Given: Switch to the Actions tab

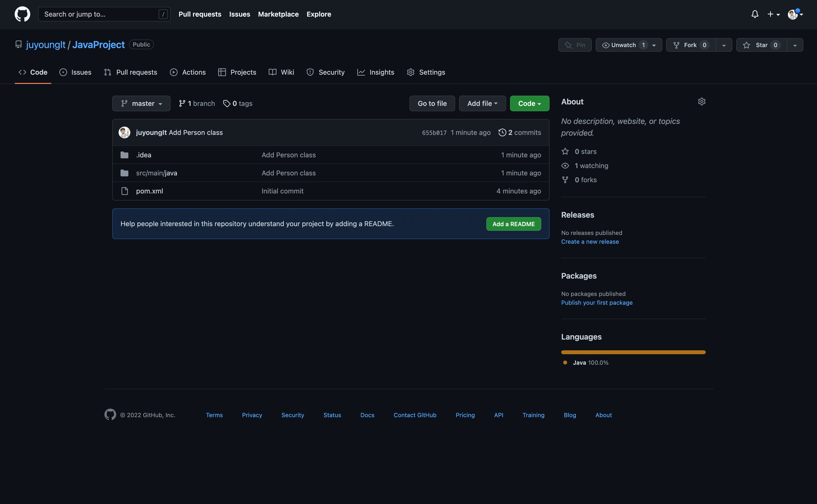Looking at the screenshot, I should tap(188, 72).
